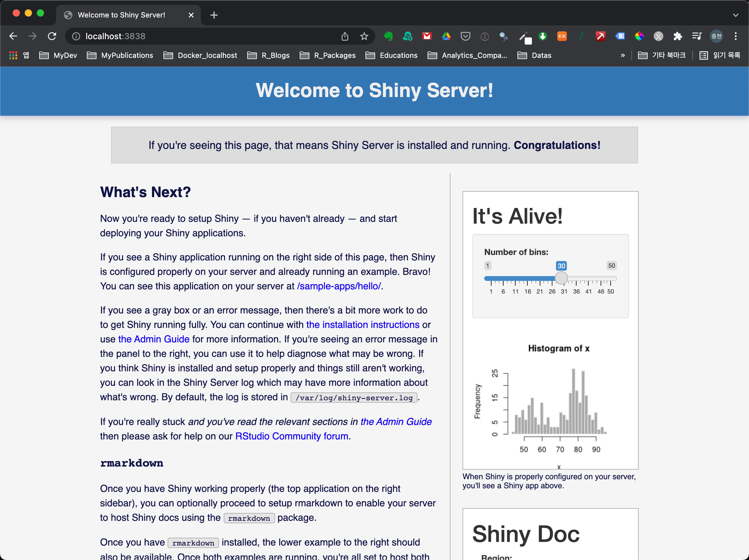The height and width of the screenshot is (560, 749).
Task: Open the gray circle X extension
Action: click(x=658, y=36)
